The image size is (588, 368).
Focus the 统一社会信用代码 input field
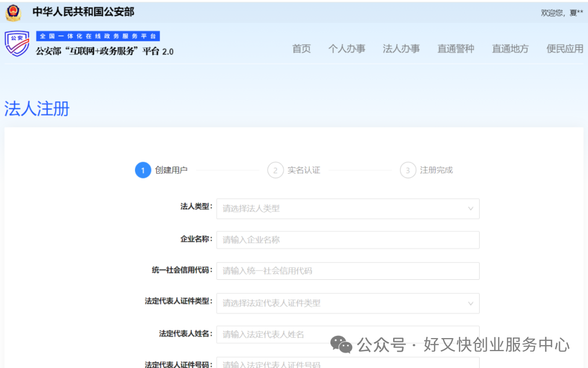(347, 271)
